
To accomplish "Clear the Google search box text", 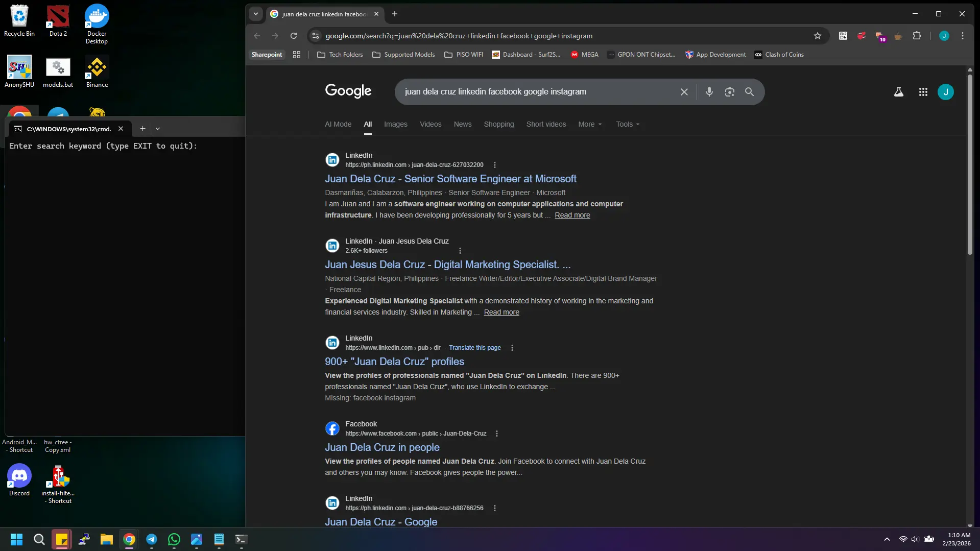I will (684, 92).
